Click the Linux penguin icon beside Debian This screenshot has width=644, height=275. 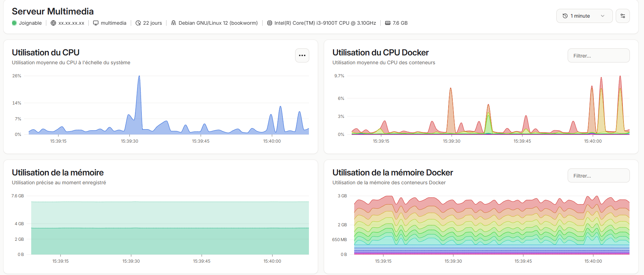pyautogui.click(x=174, y=23)
